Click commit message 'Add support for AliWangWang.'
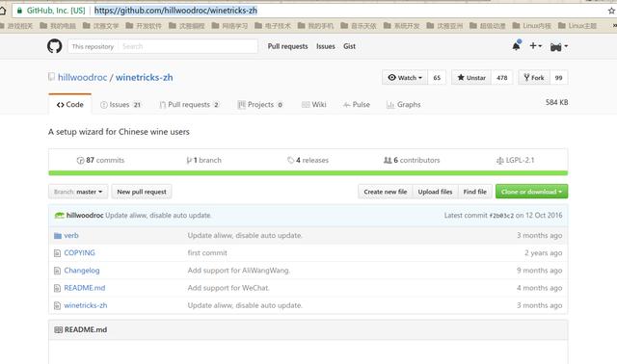 [x=239, y=271]
